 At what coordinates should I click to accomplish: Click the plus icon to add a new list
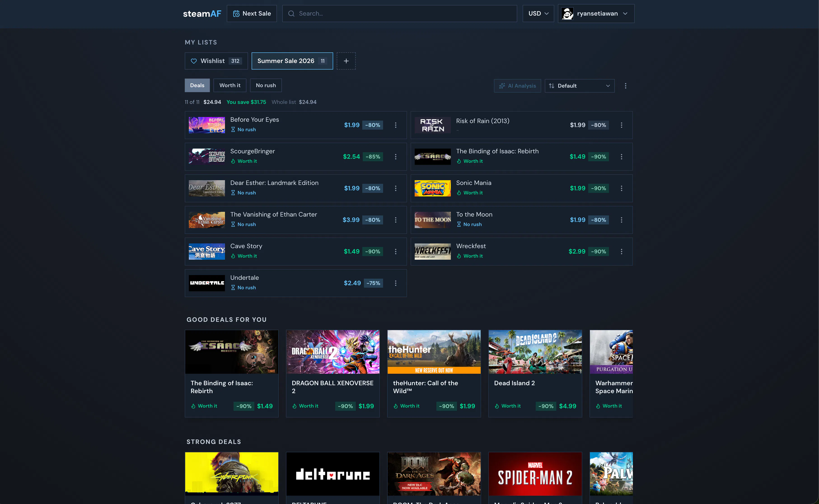click(346, 61)
